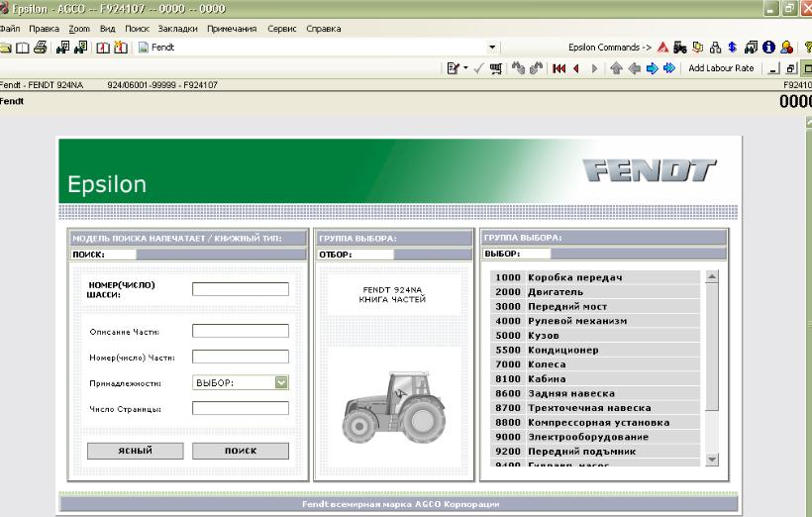Select 8700 Трехточечная навеска group

595,408
